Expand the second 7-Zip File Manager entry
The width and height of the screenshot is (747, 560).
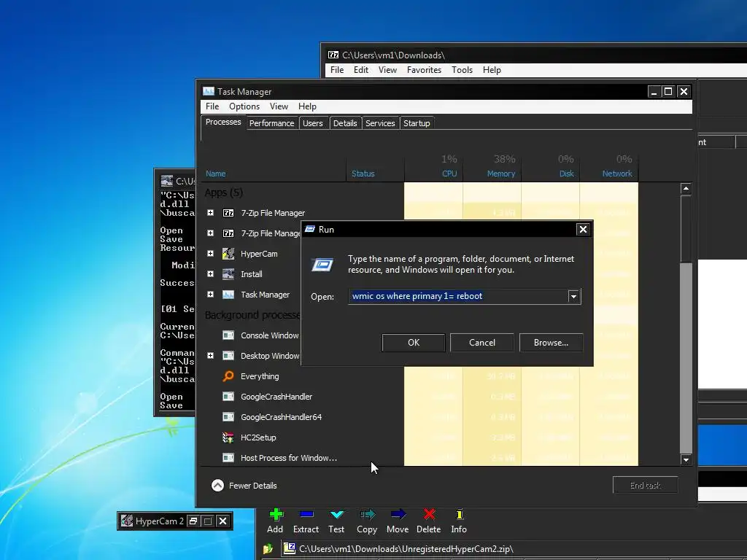click(210, 233)
